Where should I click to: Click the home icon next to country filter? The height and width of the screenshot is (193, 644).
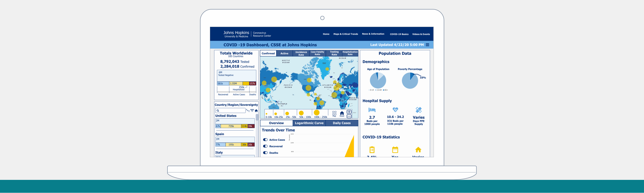[256, 111]
